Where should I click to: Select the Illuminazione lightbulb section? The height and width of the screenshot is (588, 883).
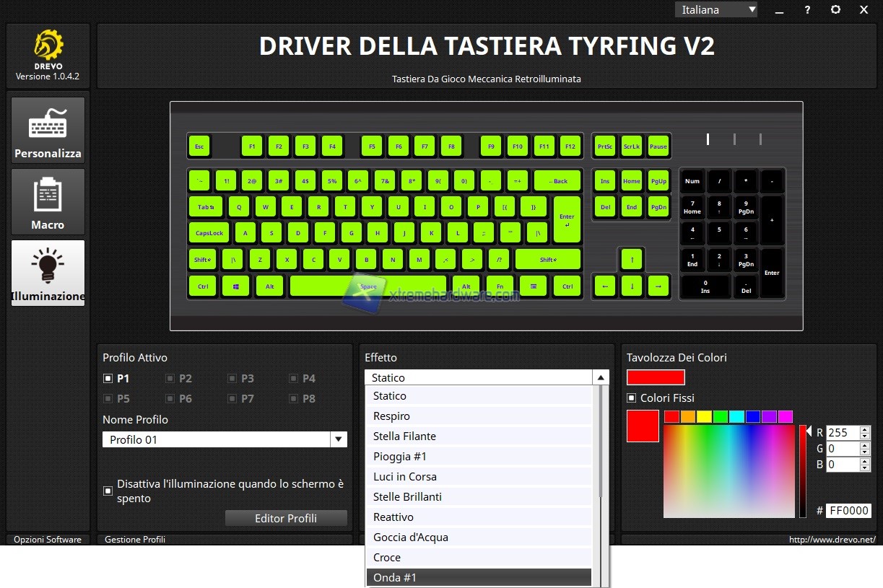coord(48,273)
